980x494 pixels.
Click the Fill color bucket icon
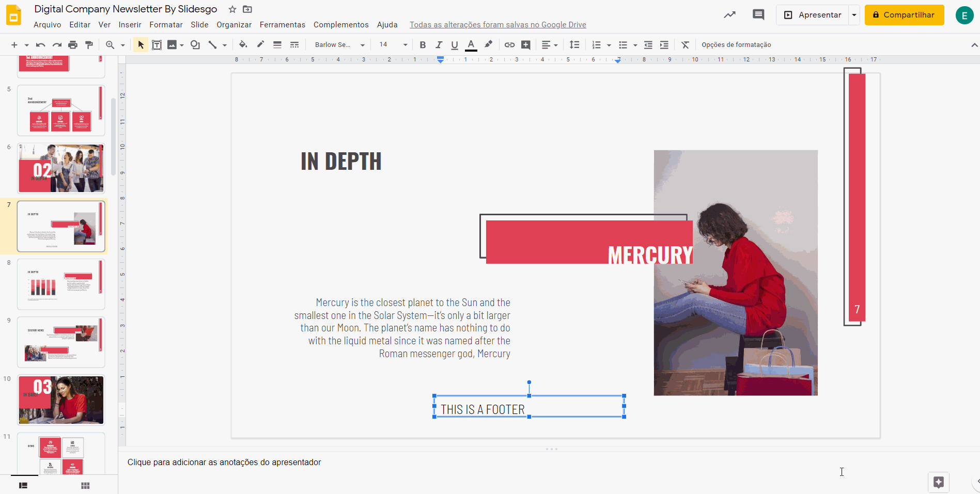point(243,45)
